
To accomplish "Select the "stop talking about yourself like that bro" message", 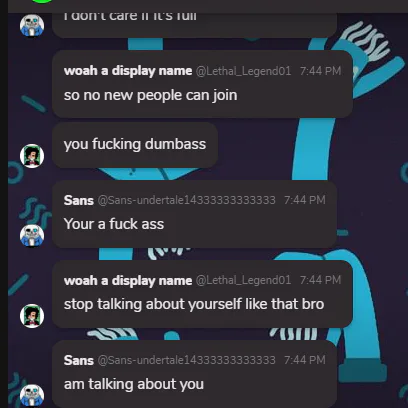I will [194, 304].
